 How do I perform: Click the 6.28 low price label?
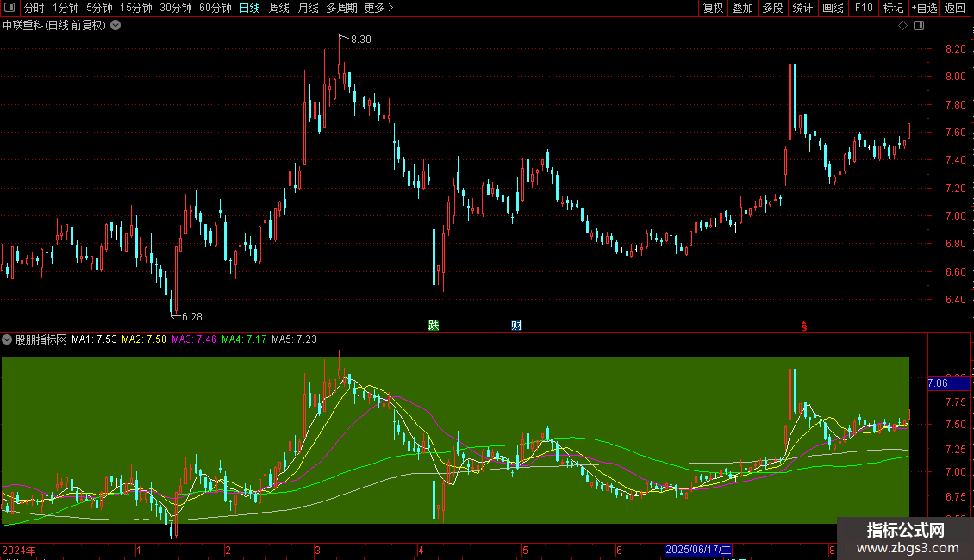(x=192, y=317)
